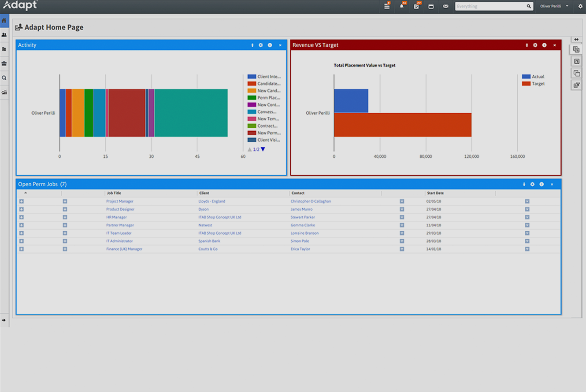Open the calendar icon in top bar
Screen dimensions: 586x392
coord(431,7)
